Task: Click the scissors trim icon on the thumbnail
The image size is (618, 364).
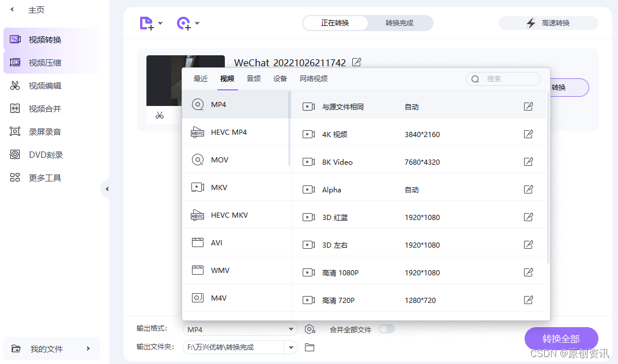Action: pyautogui.click(x=160, y=115)
